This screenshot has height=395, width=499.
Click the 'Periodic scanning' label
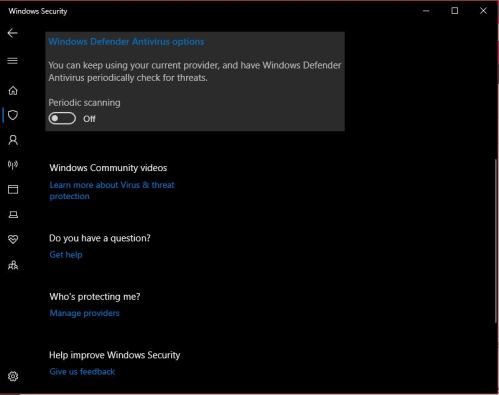[84, 103]
